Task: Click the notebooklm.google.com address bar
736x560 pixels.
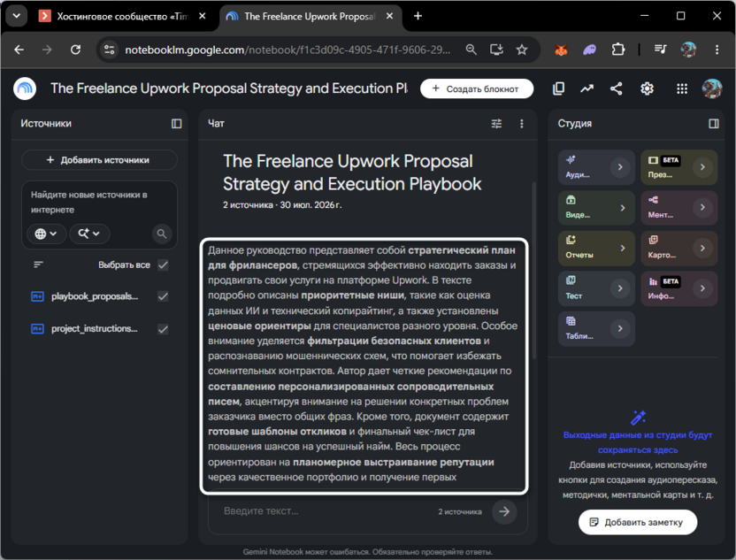Action: tap(287, 50)
